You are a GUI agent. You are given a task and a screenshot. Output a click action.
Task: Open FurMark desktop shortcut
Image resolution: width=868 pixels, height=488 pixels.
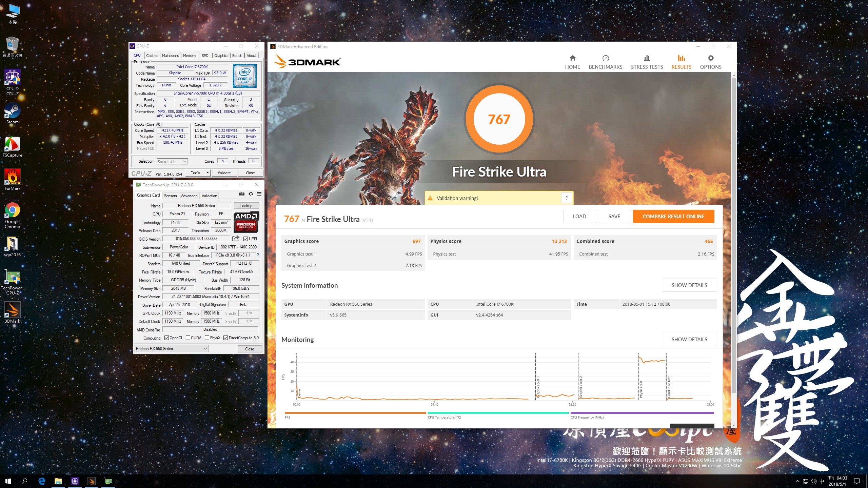coord(13,180)
